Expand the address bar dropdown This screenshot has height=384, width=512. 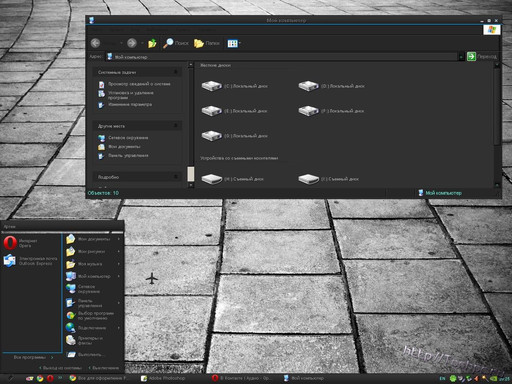tap(461, 57)
